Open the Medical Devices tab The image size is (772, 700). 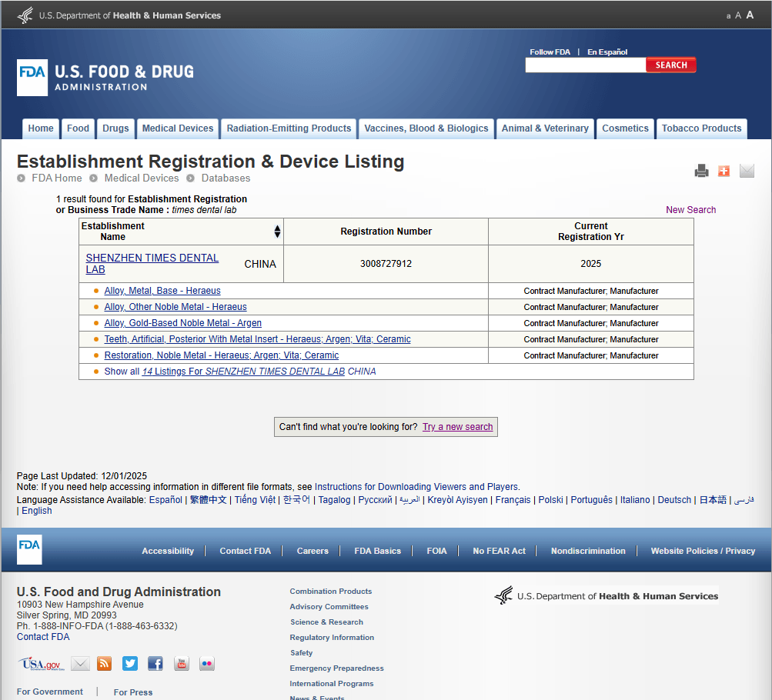tap(178, 128)
